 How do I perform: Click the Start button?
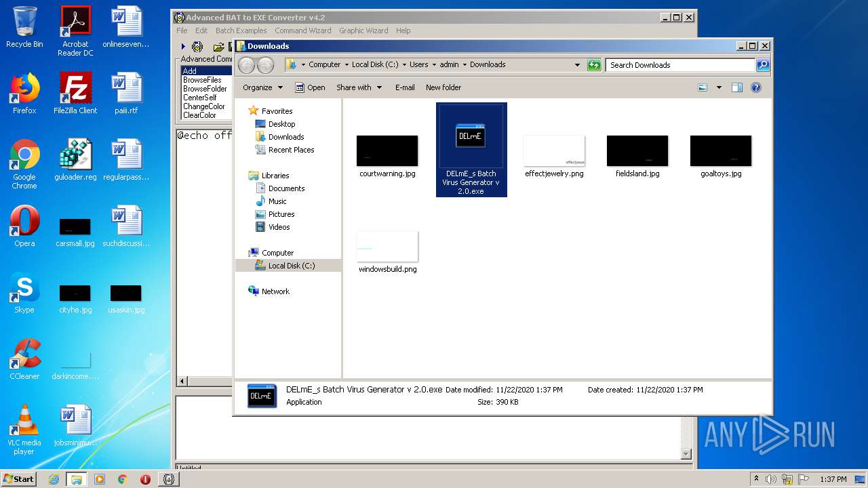19,479
